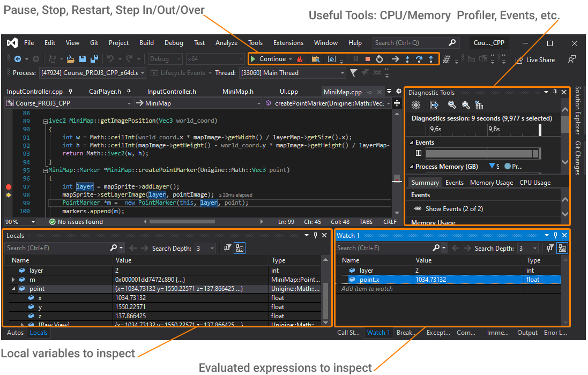Open the x64 platform dropdown
588x375 pixels.
point(215,59)
